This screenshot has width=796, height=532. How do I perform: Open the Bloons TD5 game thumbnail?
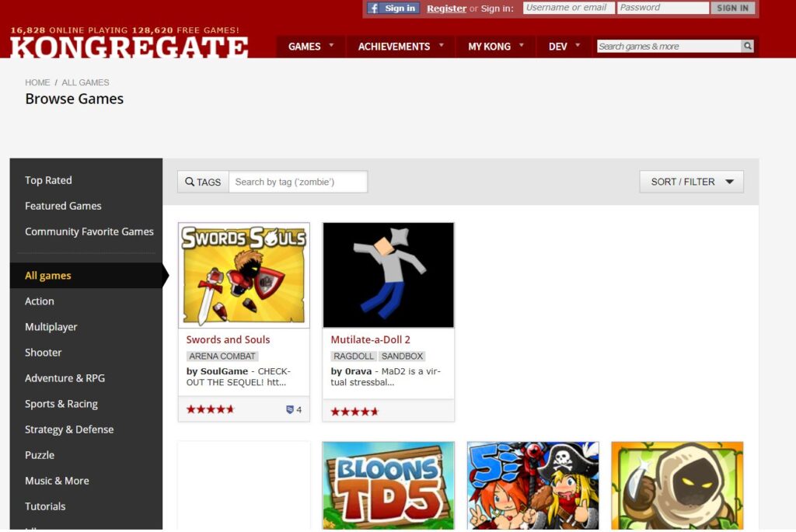click(389, 485)
